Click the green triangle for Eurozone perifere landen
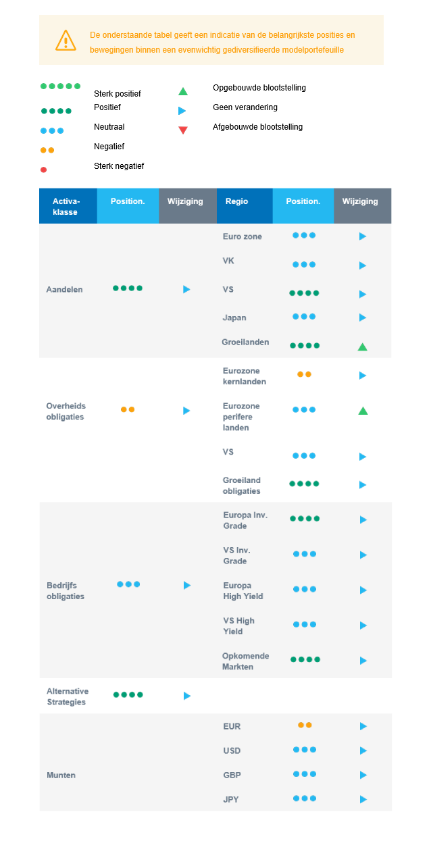Screen dimensions: 431x868 [363, 411]
